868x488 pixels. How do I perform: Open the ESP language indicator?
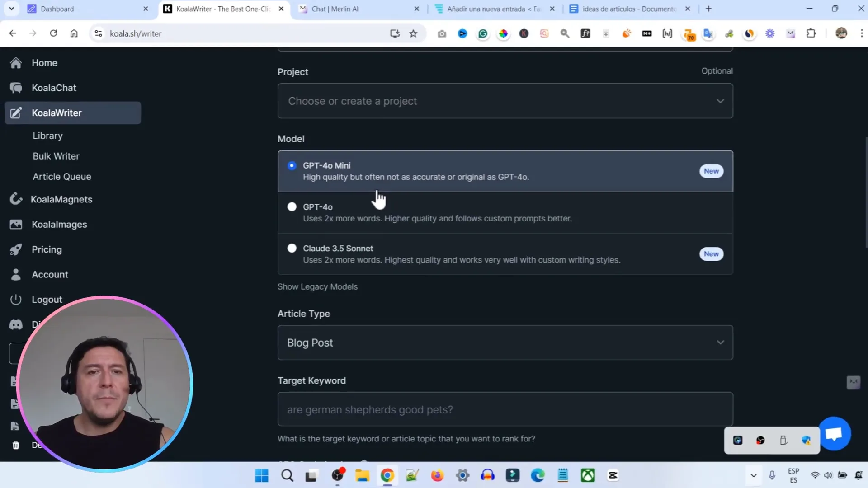click(793, 475)
